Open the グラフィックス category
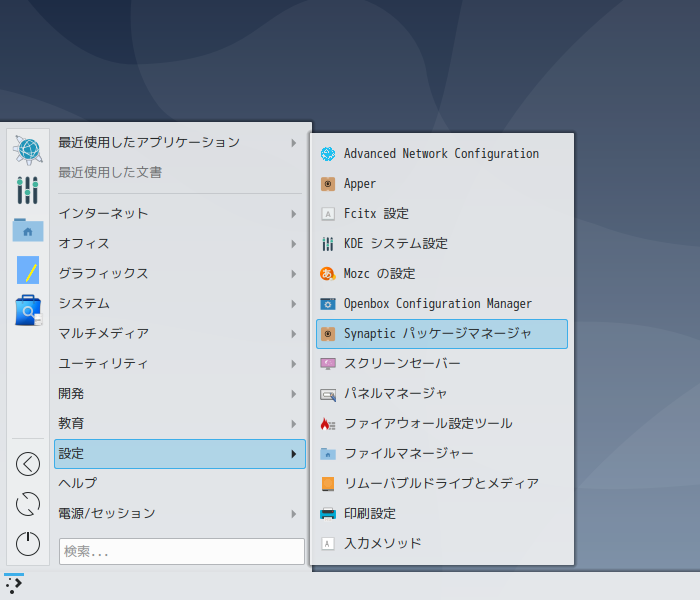 [180, 274]
